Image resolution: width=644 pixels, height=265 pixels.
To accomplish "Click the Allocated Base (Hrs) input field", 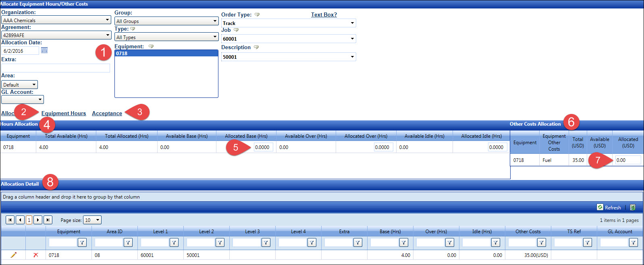I will pyautogui.click(x=263, y=147).
